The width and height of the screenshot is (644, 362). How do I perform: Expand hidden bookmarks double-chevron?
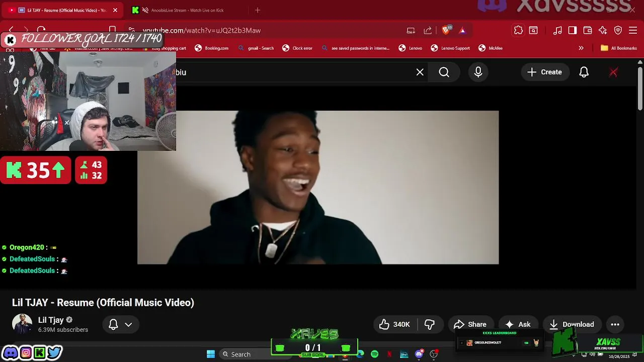coord(581,48)
